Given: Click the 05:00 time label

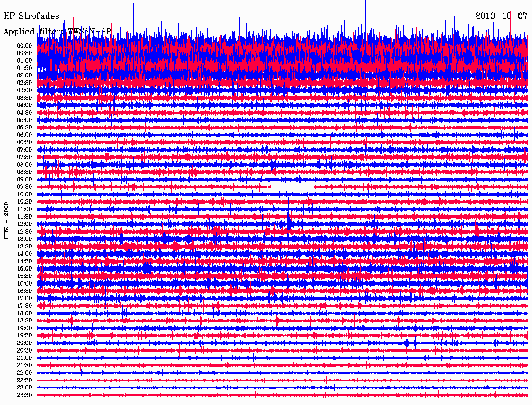Looking at the screenshot, I should click(x=24, y=120).
